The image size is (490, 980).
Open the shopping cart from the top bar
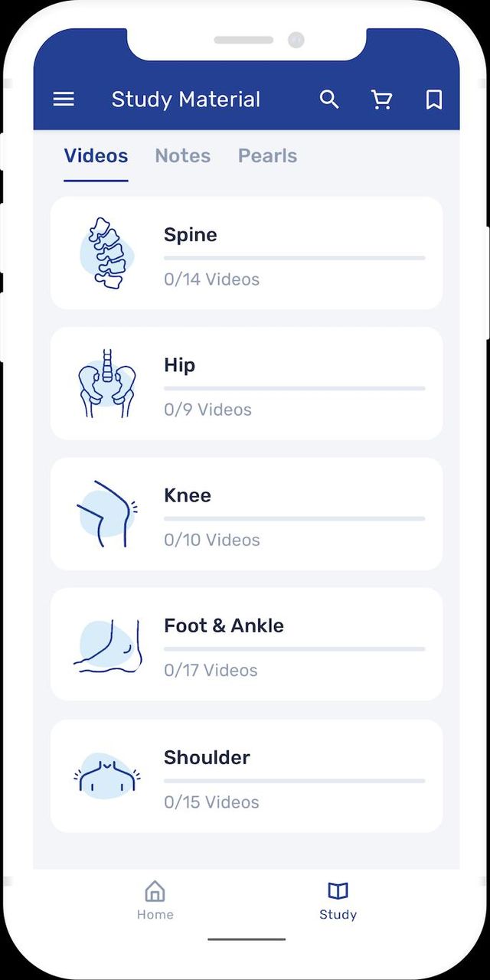click(381, 99)
